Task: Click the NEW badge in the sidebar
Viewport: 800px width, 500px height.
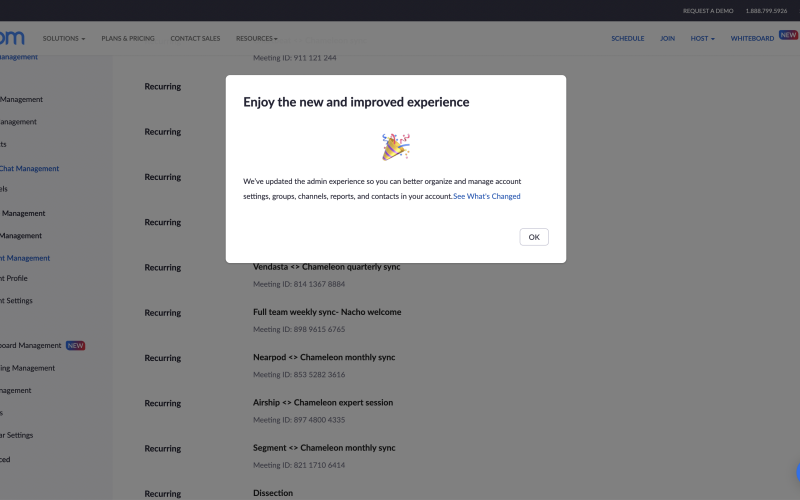Action: pos(76,345)
